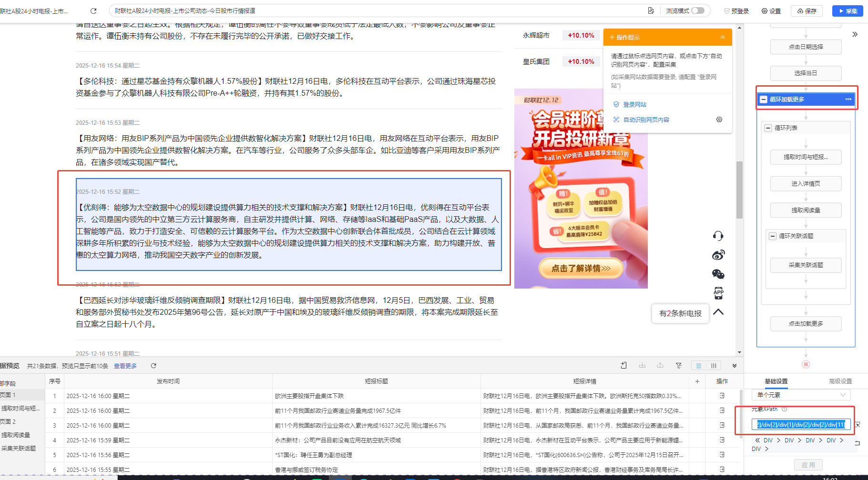Screen dimensions: 868x480
Task: Click the Weibo share icon
Action: (718, 255)
